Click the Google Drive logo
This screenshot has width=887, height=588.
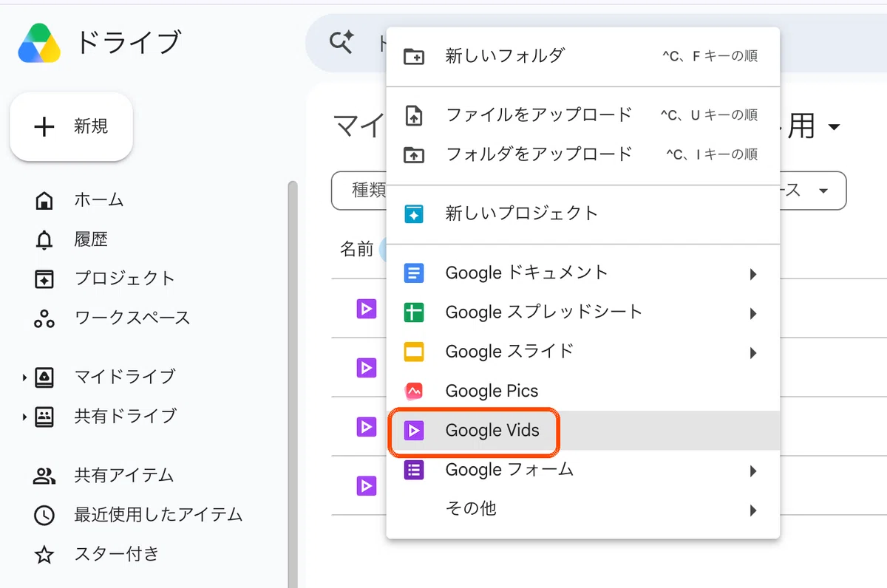(40, 43)
